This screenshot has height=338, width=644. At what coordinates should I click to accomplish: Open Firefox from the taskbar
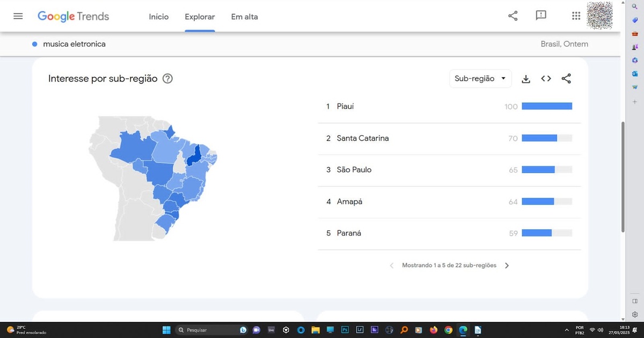pos(434,330)
